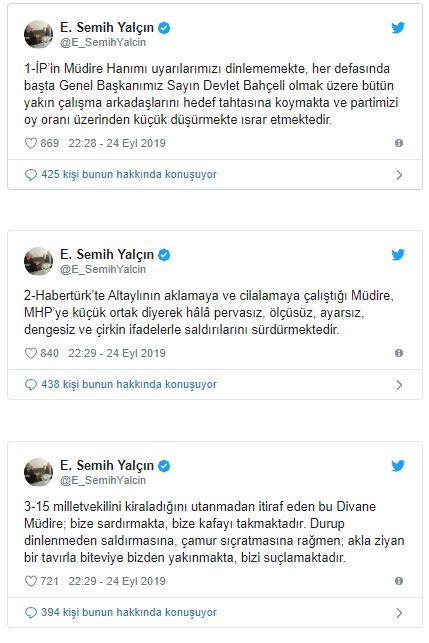Open the timestamp 22:28 - 24 Eyl 2019

click(117, 143)
